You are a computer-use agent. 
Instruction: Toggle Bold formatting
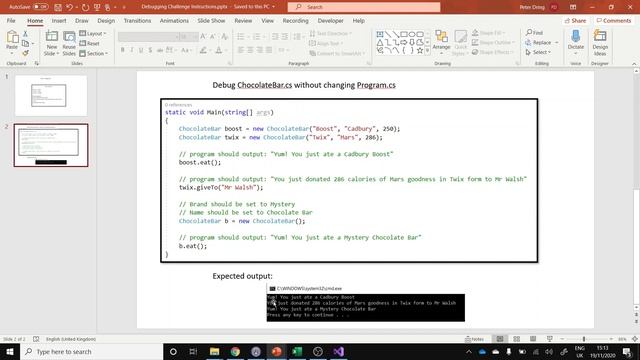pyautogui.click(x=122, y=50)
